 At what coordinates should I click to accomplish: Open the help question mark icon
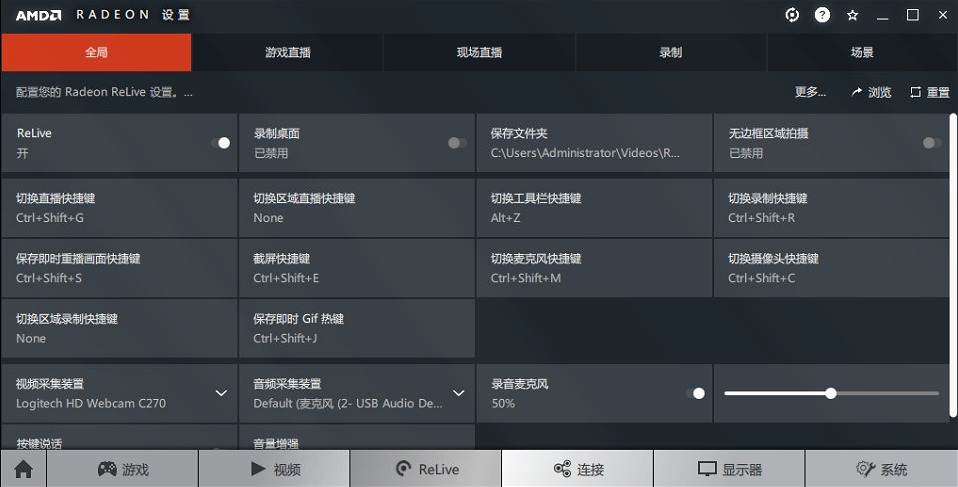click(x=822, y=15)
